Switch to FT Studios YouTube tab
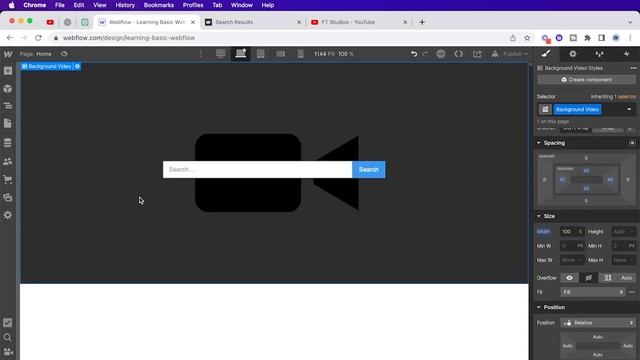This screenshot has height=360, width=640. click(358, 22)
